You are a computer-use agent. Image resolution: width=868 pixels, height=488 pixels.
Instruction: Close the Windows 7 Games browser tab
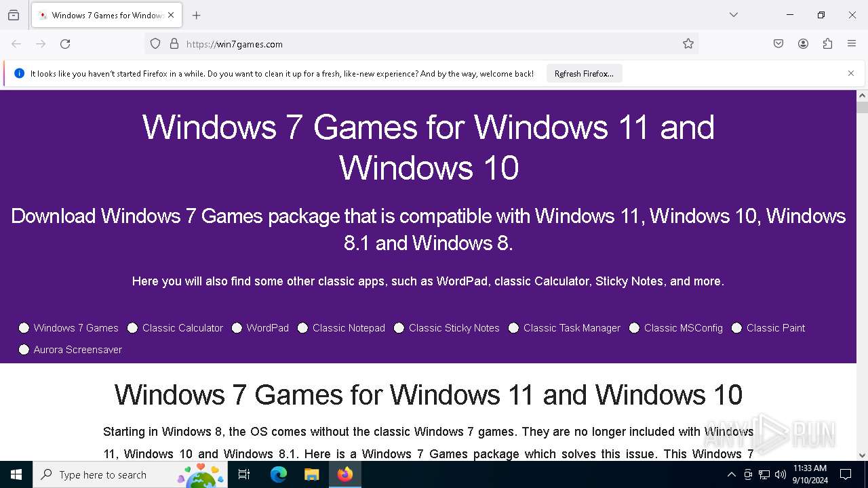171,15
